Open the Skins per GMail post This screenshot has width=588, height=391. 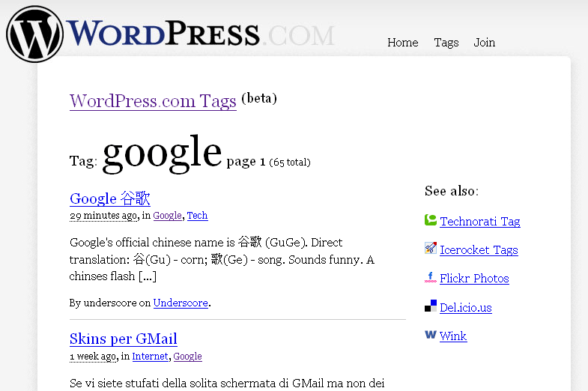point(124,339)
